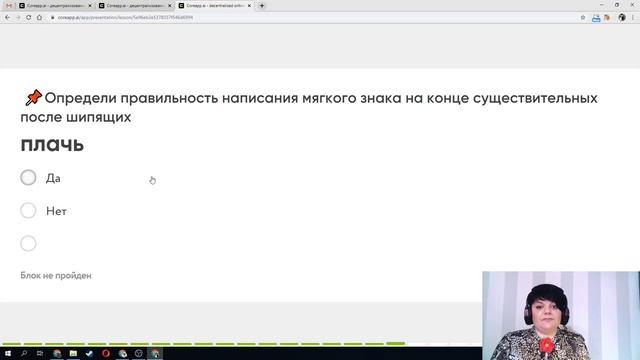Open a new browser tab
640x360 pixels.
tap(262, 6)
